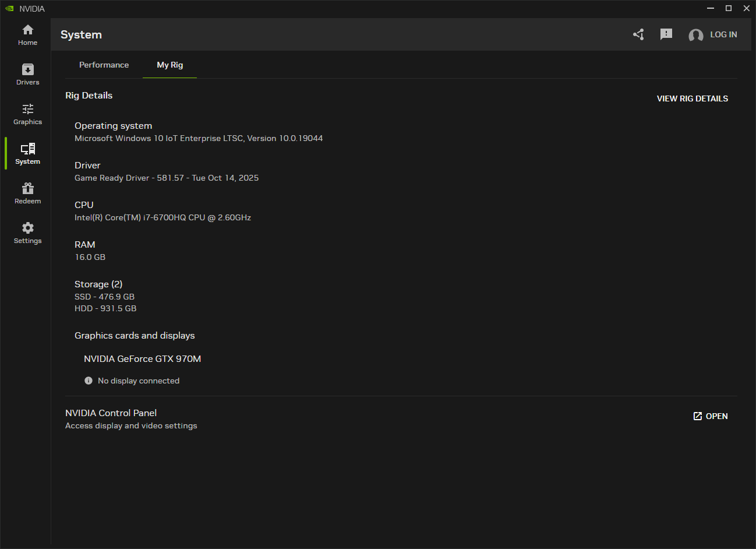
Task: Open the Settings gear in sidebar
Action: coord(27,233)
